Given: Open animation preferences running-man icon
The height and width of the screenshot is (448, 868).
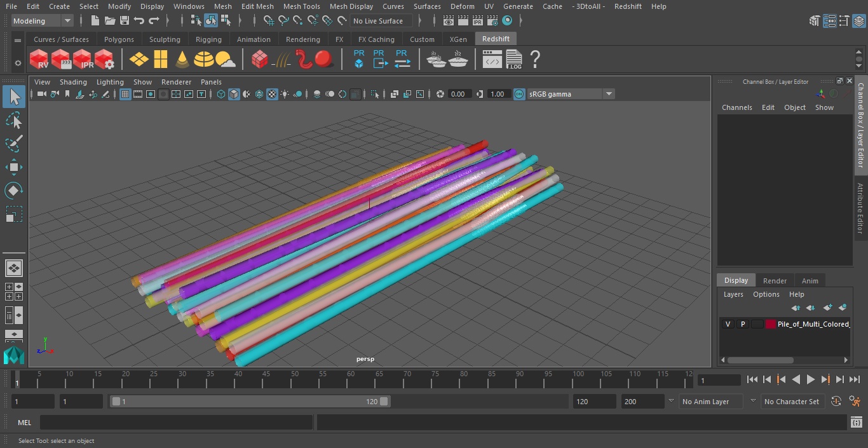Looking at the screenshot, I should [x=855, y=402].
